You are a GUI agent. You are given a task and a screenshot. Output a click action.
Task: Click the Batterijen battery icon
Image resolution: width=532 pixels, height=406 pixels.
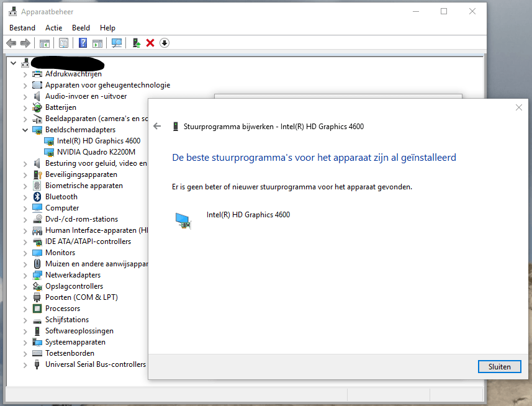pos(37,107)
